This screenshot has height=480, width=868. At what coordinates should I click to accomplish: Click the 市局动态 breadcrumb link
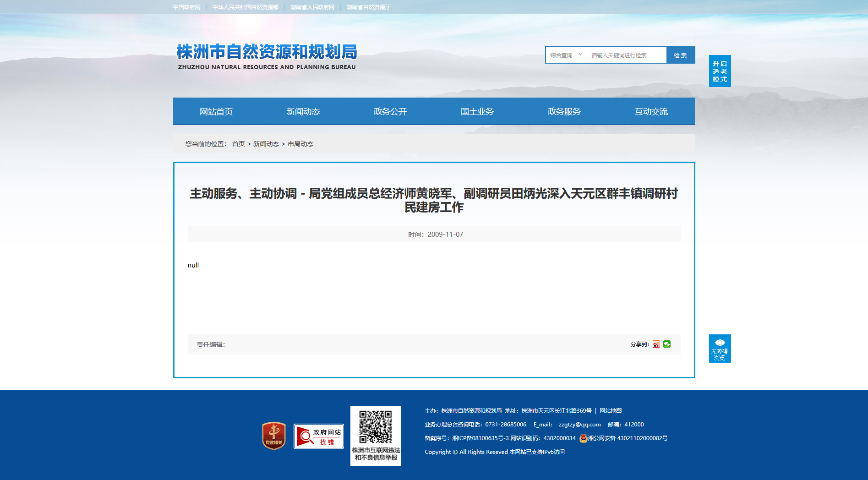[x=300, y=144]
